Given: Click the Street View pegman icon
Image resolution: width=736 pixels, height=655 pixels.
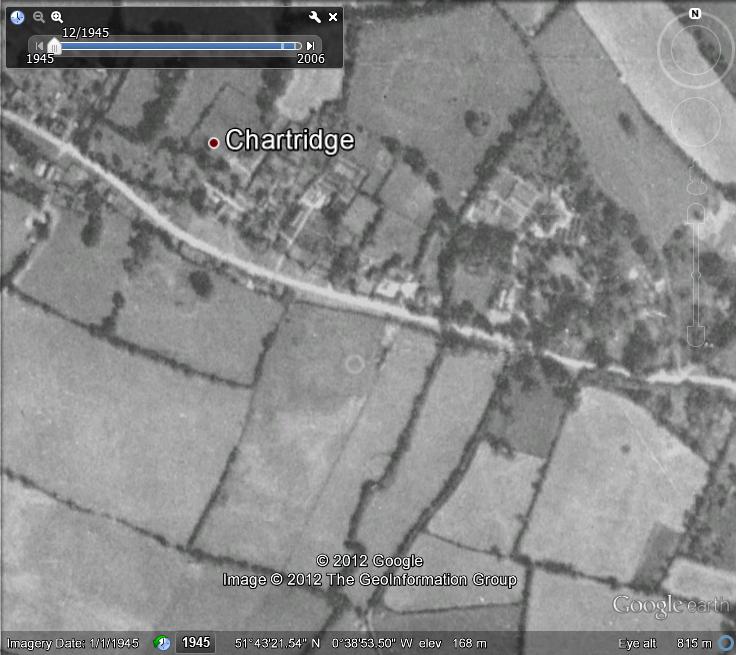Looking at the screenshot, I should coord(695,186).
